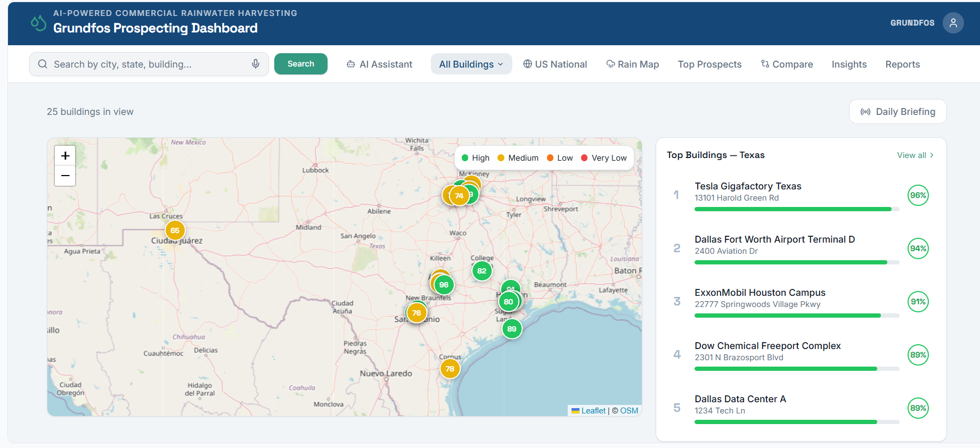Select the map marker labeled 96

pyautogui.click(x=444, y=285)
